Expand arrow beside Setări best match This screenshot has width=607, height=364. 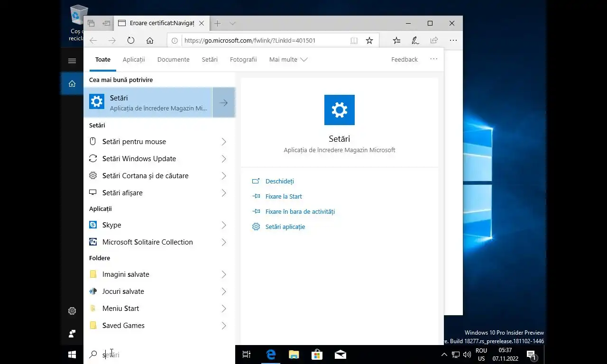(x=224, y=102)
